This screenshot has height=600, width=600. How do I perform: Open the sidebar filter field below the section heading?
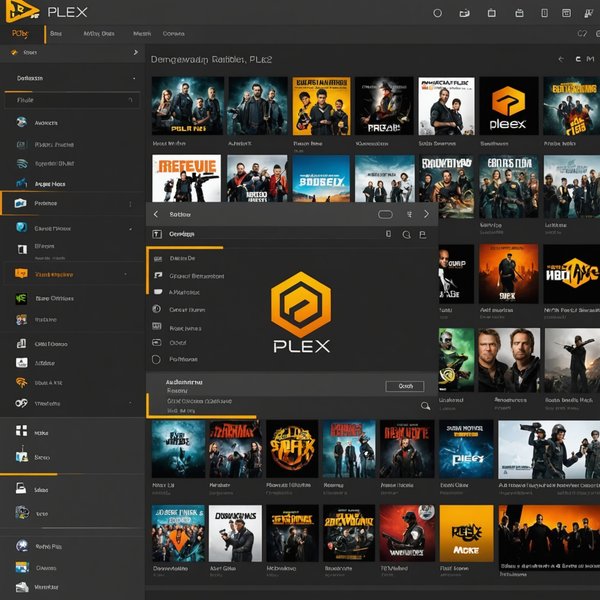tap(72, 100)
